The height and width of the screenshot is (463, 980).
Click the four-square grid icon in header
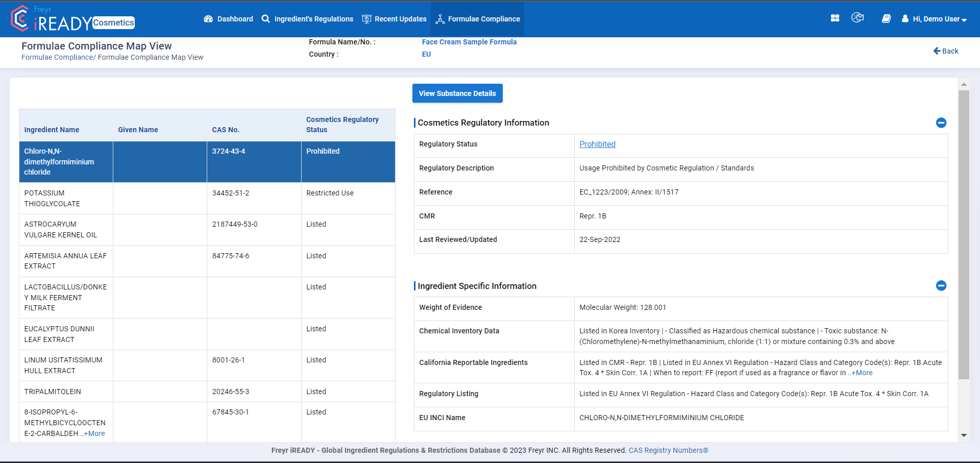tap(835, 18)
